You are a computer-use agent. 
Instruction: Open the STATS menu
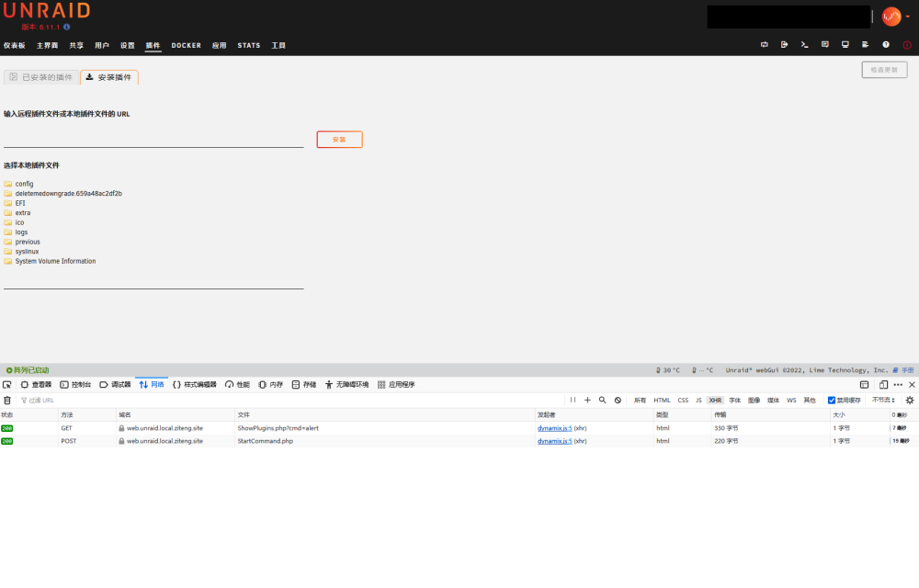(x=248, y=45)
